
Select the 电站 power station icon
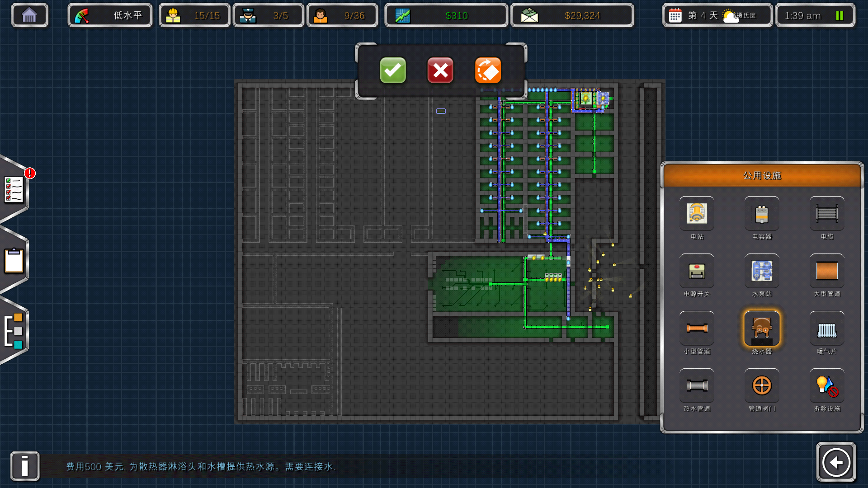click(697, 213)
